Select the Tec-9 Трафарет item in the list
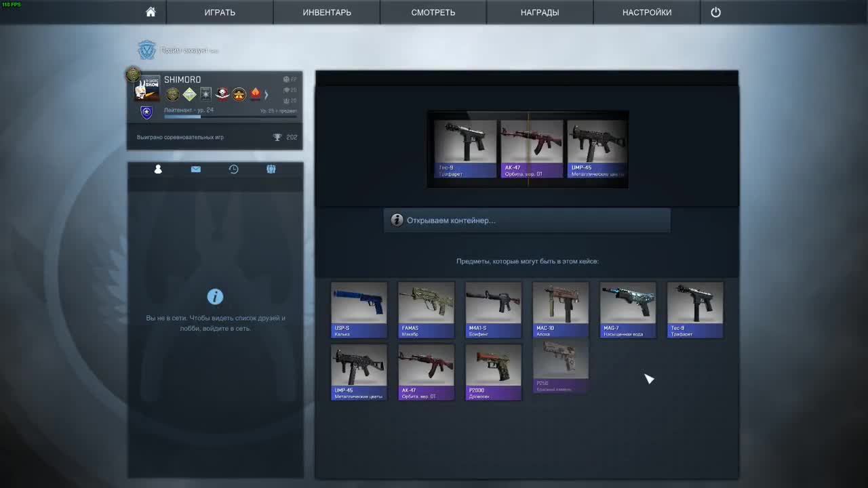868x488 pixels. click(x=695, y=310)
